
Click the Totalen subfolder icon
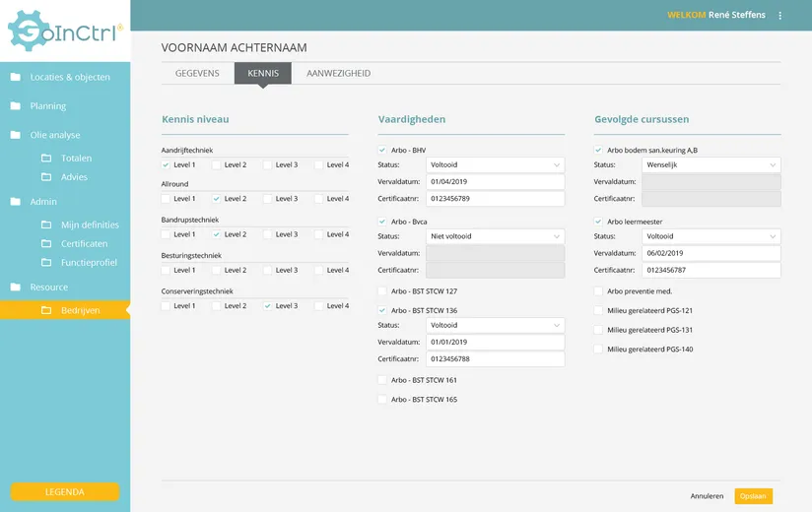click(46, 158)
